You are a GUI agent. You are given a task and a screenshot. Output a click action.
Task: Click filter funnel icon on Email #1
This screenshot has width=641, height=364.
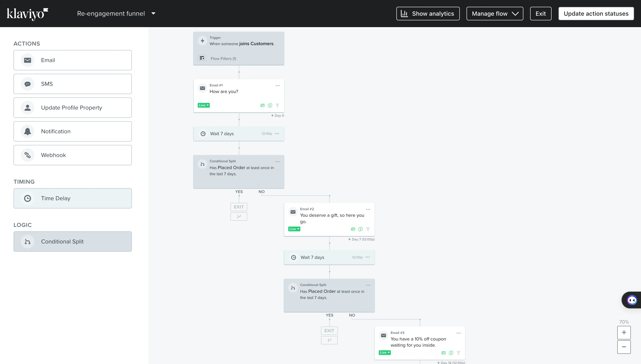click(x=277, y=106)
